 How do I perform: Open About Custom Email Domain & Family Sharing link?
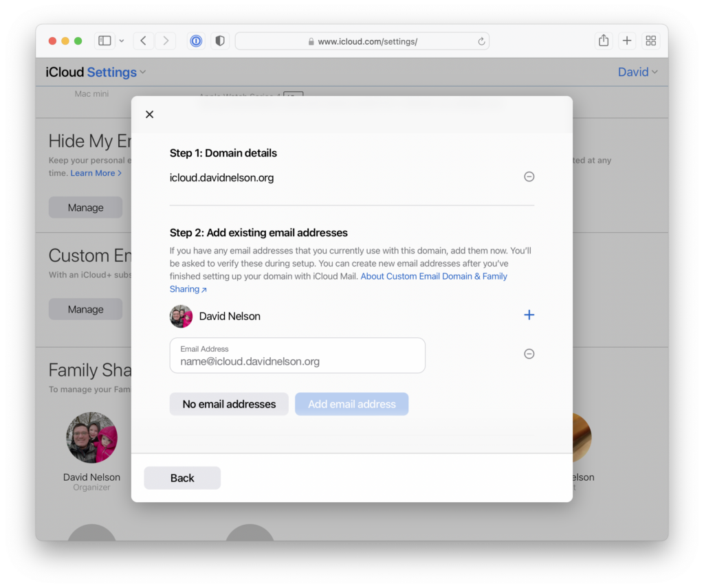click(338, 282)
